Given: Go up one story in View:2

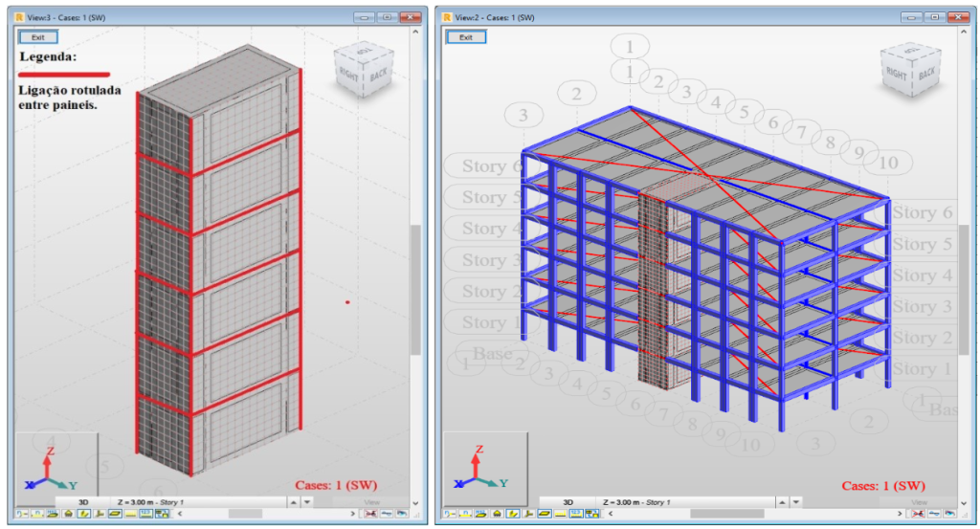Looking at the screenshot, I should point(783,502).
